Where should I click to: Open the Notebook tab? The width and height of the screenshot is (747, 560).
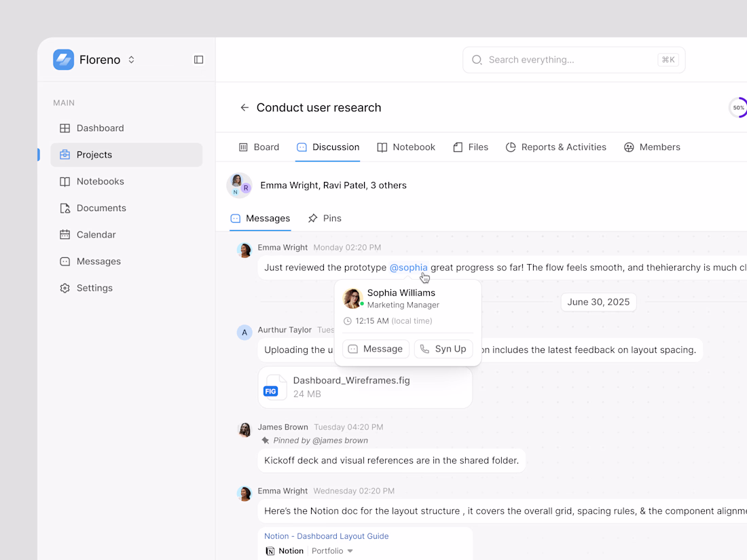click(x=406, y=147)
